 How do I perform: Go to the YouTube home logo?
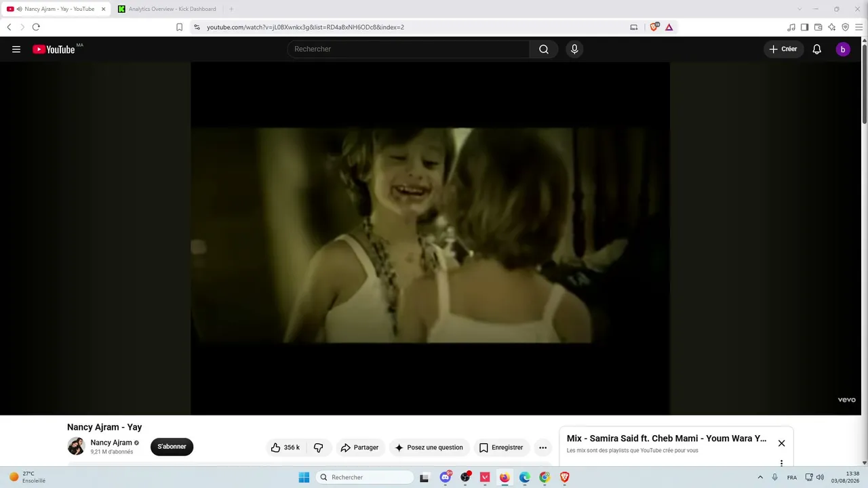pyautogui.click(x=54, y=49)
